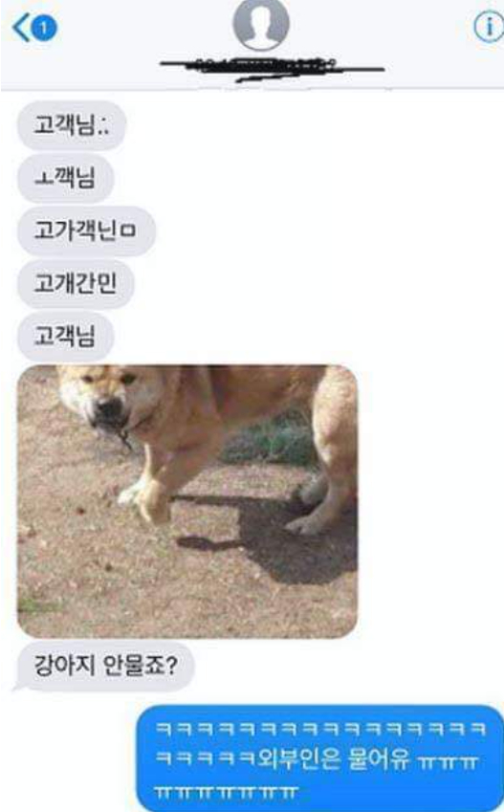Screen dimensions: 504x812
Task: Open the received dog photo
Action: pos(187,501)
